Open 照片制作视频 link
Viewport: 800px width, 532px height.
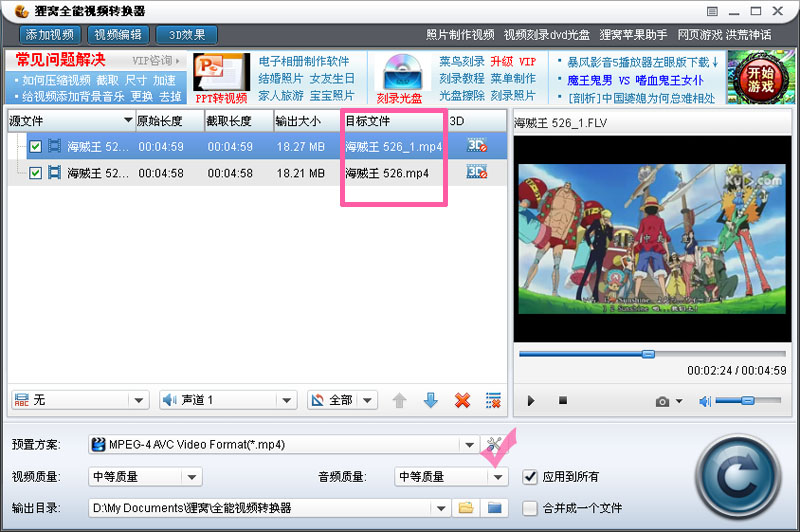click(460, 35)
